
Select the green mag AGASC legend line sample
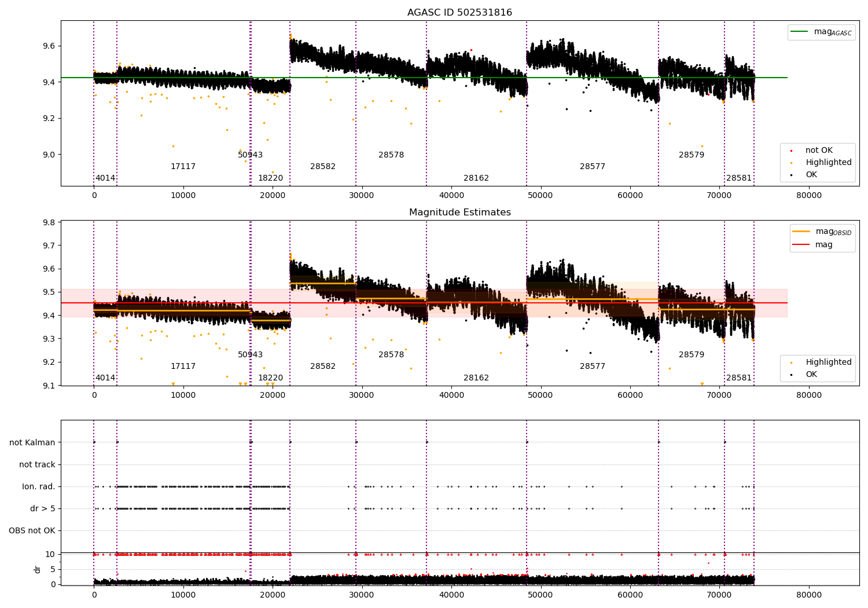point(800,32)
